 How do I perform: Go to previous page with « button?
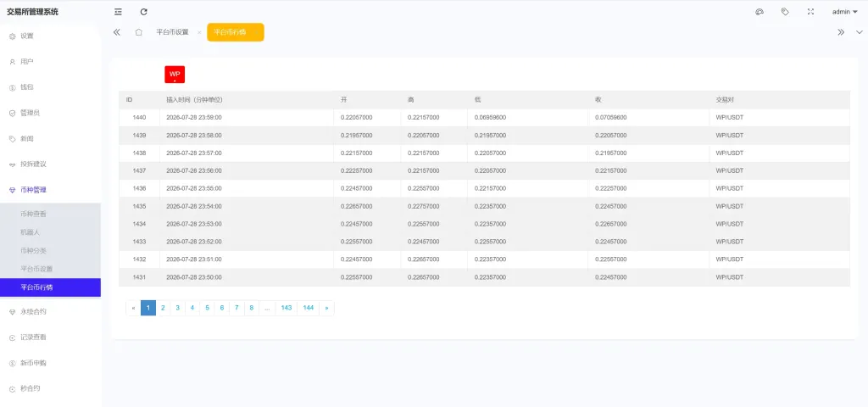click(133, 308)
